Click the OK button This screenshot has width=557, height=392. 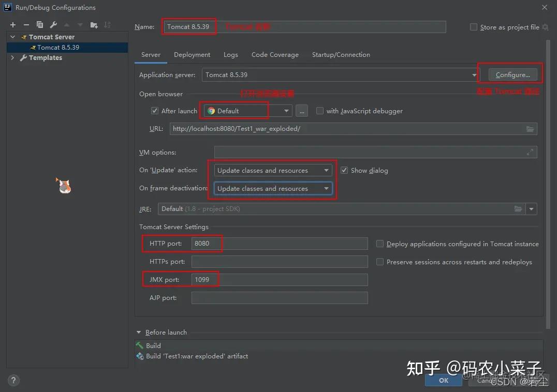443,380
